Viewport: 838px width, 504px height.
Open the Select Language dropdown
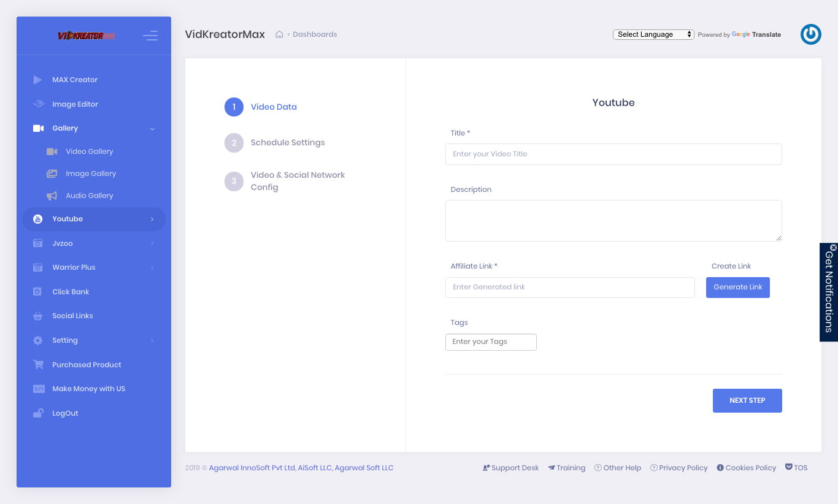[x=653, y=34]
